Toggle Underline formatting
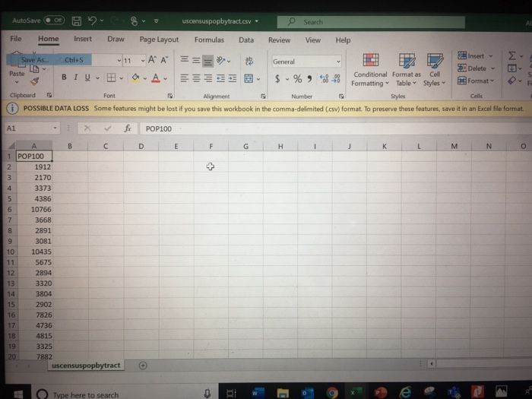Image resolution: width=532 pixels, height=399 pixels. tap(87, 77)
